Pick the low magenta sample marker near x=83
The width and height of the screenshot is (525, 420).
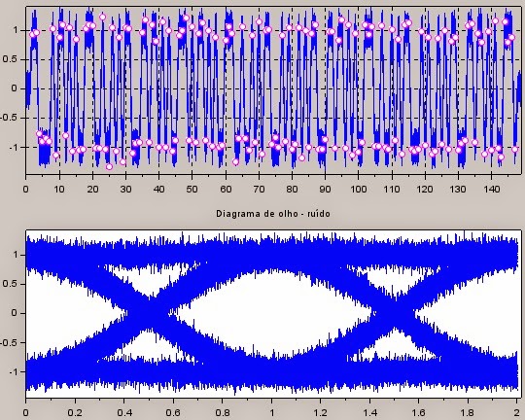[301, 157]
